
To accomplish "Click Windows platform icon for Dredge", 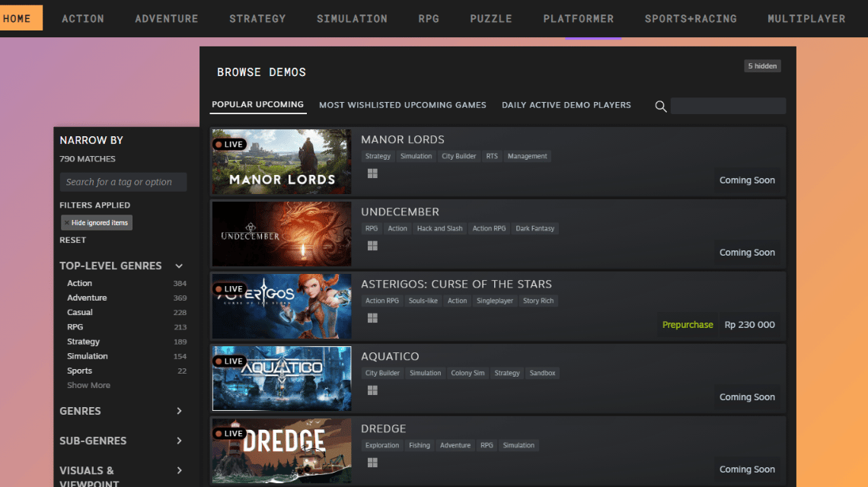I will click(372, 463).
